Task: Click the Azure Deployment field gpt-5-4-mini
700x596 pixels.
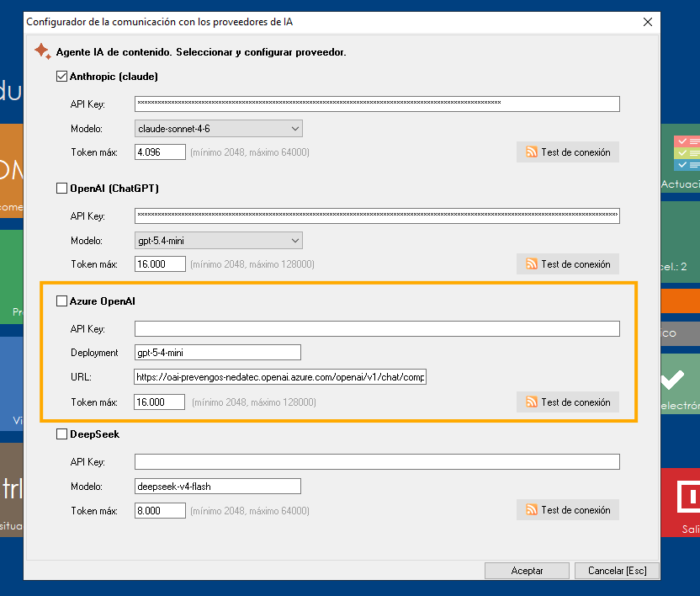Action: pyautogui.click(x=217, y=353)
